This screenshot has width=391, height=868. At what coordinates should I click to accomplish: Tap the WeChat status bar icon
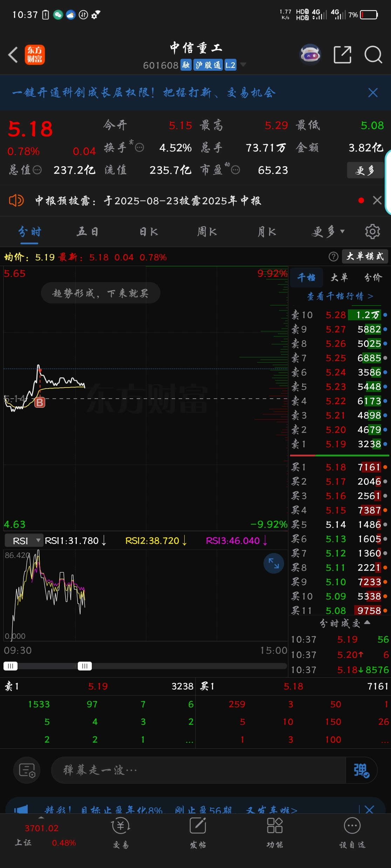coord(58,15)
